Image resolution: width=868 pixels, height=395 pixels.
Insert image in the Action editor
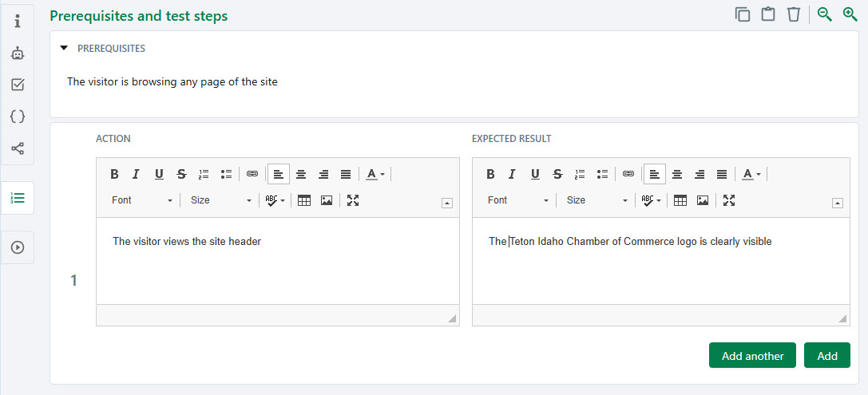[x=327, y=200]
